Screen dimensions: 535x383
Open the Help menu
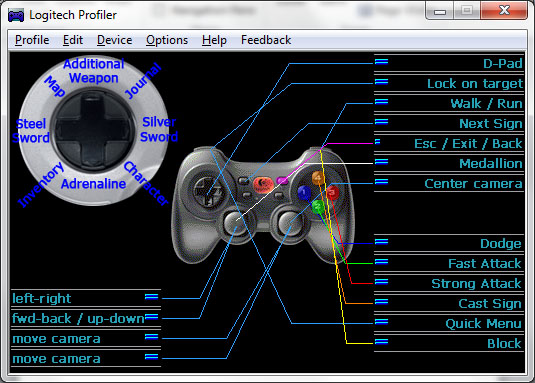(x=214, y=40)
